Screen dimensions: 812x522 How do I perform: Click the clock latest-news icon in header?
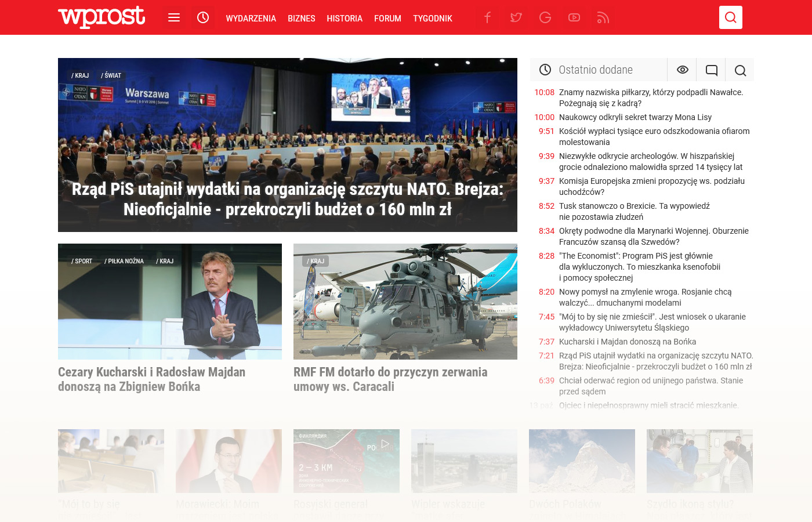pyautogui.click(x=203, y=17)
